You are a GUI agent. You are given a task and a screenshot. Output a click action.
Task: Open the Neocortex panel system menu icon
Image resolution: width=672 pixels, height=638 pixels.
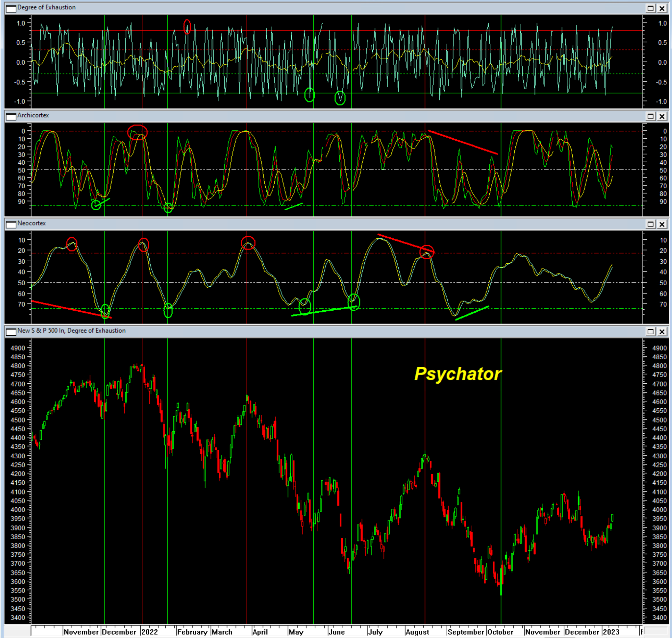click(x=11, y=224)
